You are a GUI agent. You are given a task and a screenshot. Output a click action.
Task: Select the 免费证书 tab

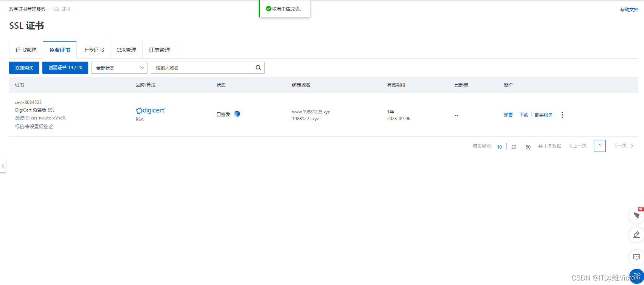click(x=60, y=50)
